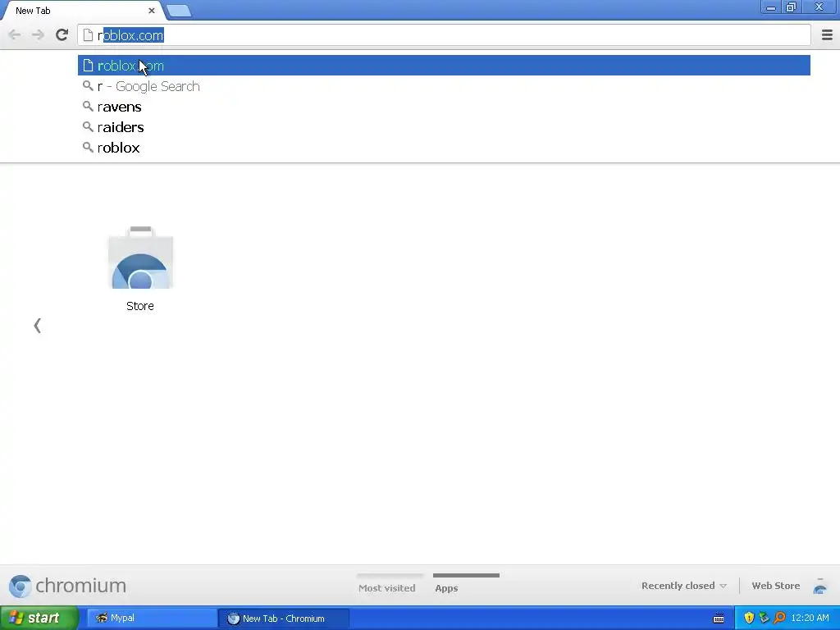Close the New Tab tab
Image resolution: width=840 pixels, height=630 pixels.
pyautogui.click(x=152, y=11)
